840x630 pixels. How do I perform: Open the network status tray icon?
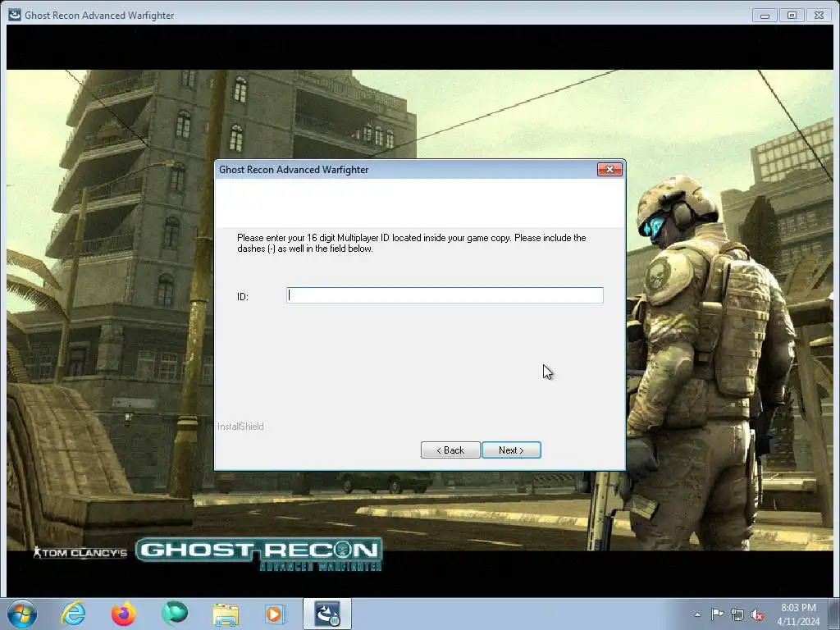pyautogui.click(x=737, y=614)
